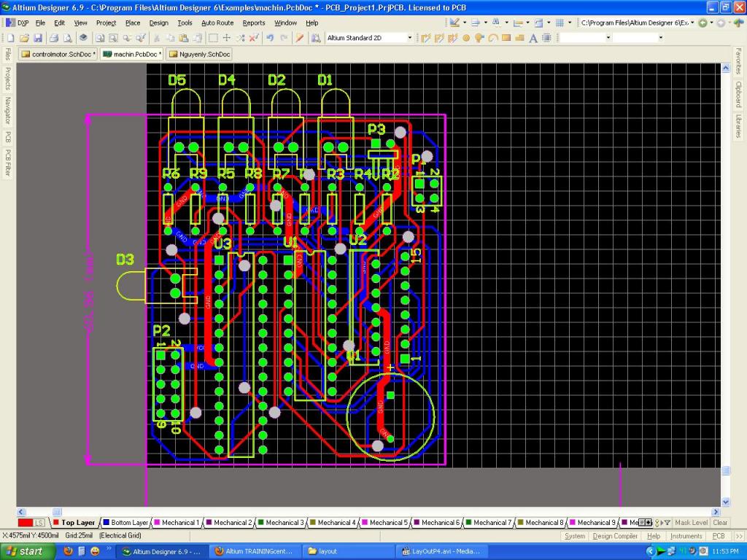Expand the file path dropdown in the toolbar
The image size is (747, 560).
(692, 23)
